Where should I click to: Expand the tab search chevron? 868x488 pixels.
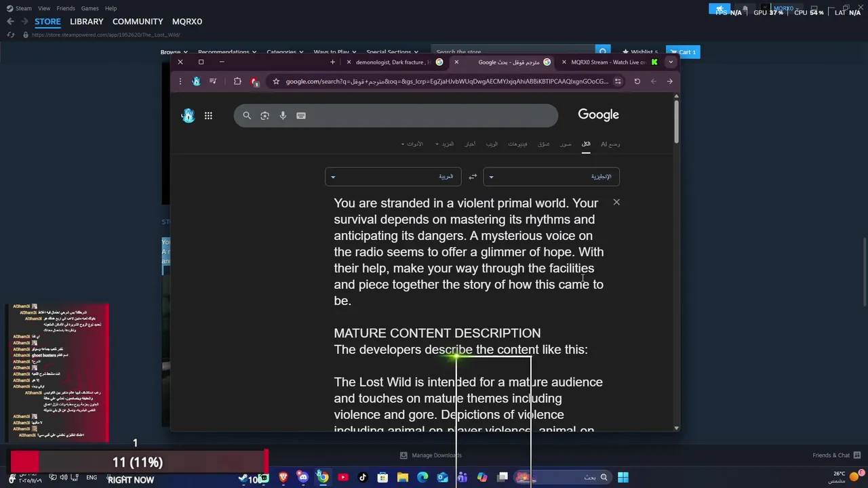(671, 62)
